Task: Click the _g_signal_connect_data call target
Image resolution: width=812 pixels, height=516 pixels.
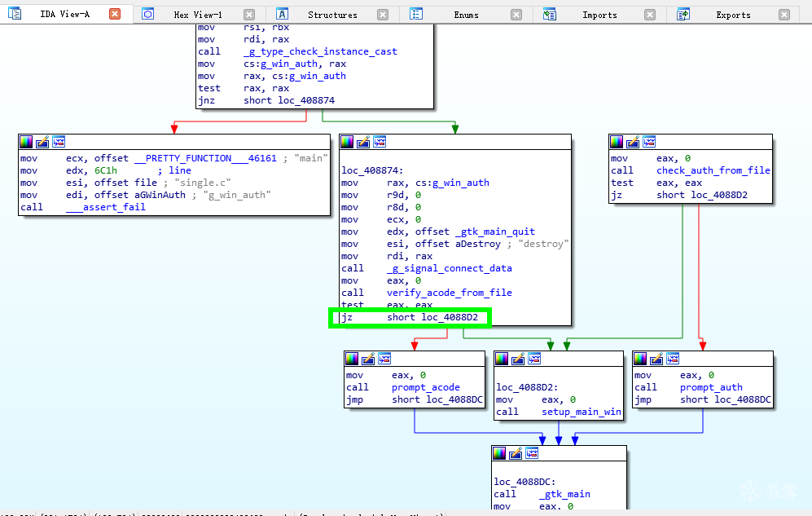Action: coord(449,268)
